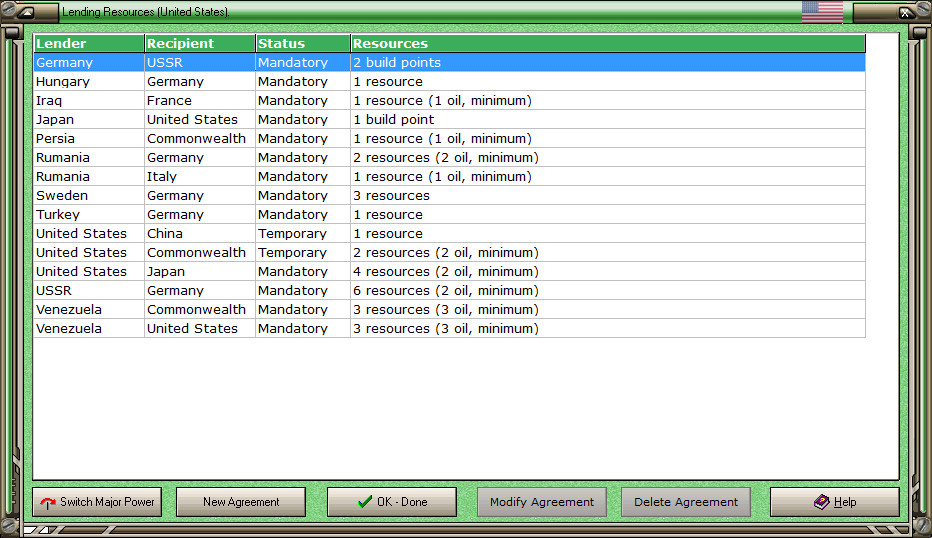
Task: Click Modify Agreement button
Action: [541, 502]
